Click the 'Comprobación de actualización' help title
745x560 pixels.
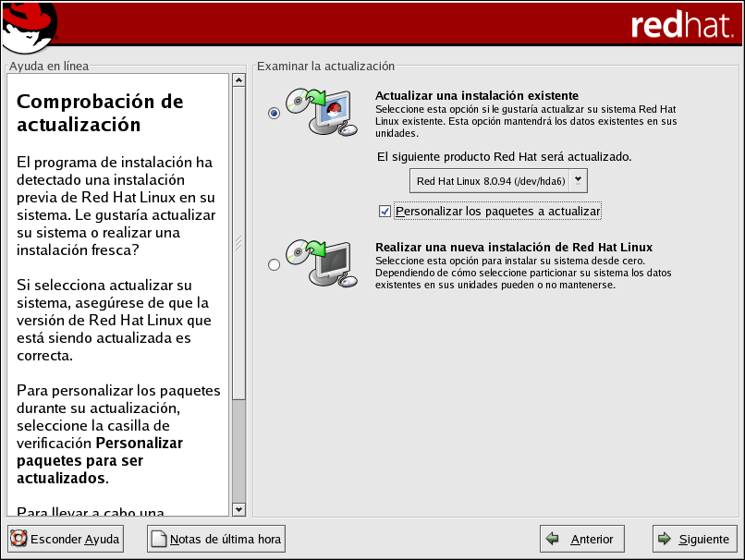pos(100,113)
